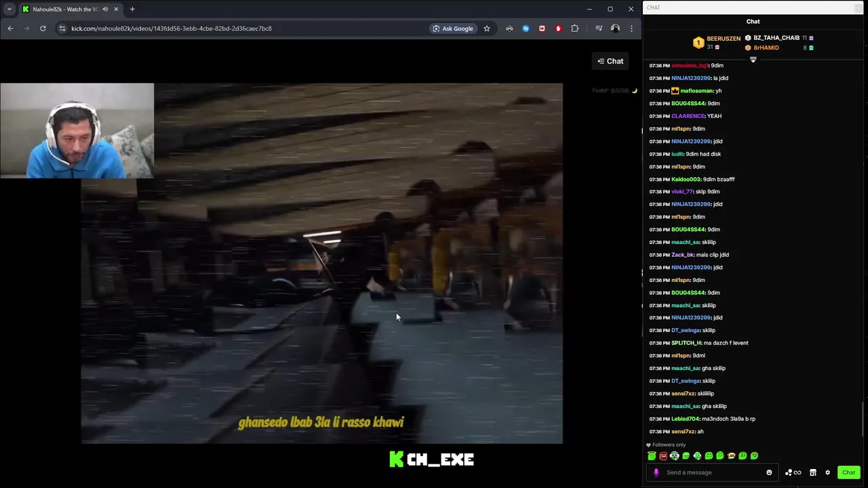Viewport: 868px width, 488px height.
Task: Insert the brown emote in emote row
Action: tap(731, 456)
